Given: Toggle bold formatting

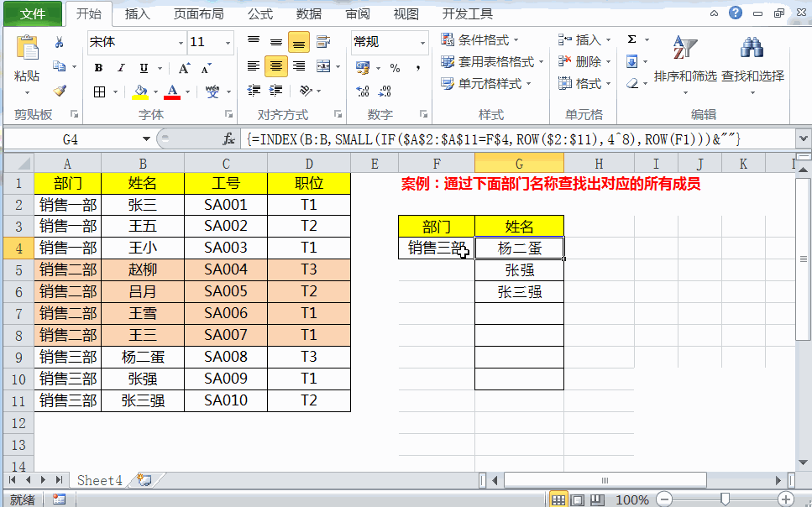Looking at the screenshot, I should (98, 68).
